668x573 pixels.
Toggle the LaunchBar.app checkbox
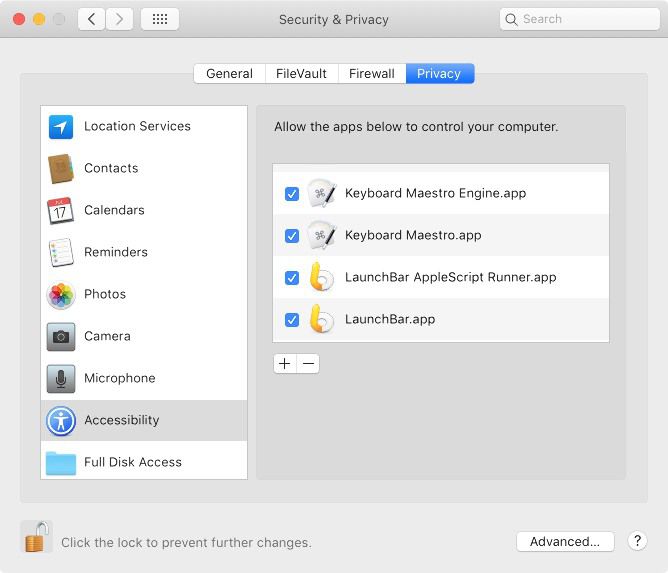click(x=292, y=320)
